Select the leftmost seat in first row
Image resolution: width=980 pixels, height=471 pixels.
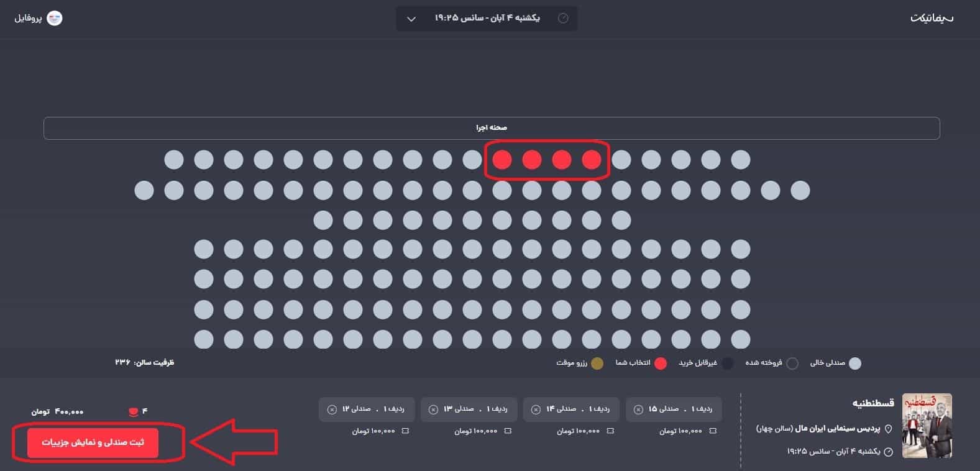tap(174, 160)
